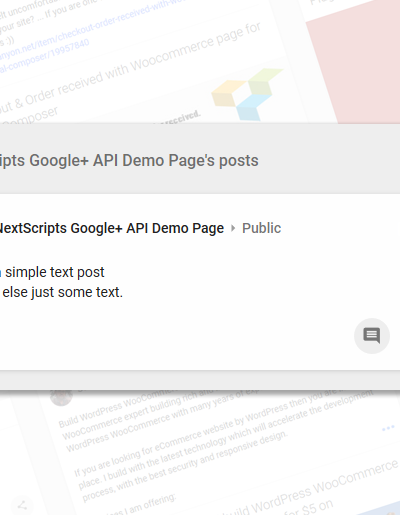The image size is (400, 515).
Task: Click the Public visibility label
Action: click(x=261, y=228)
